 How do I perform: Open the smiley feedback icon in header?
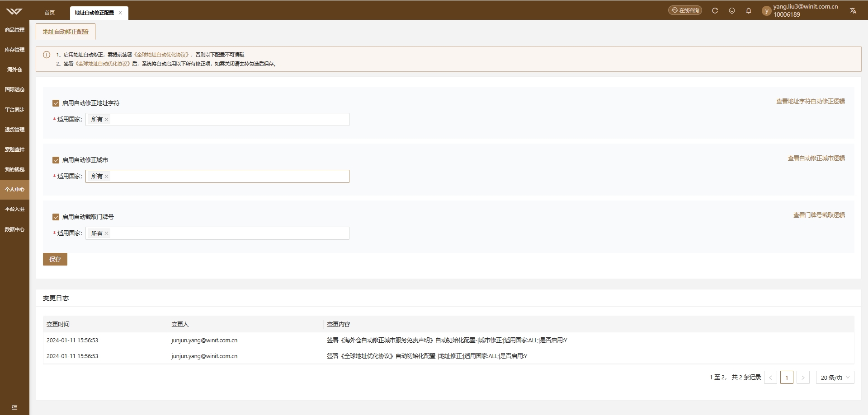click(732, 11)
